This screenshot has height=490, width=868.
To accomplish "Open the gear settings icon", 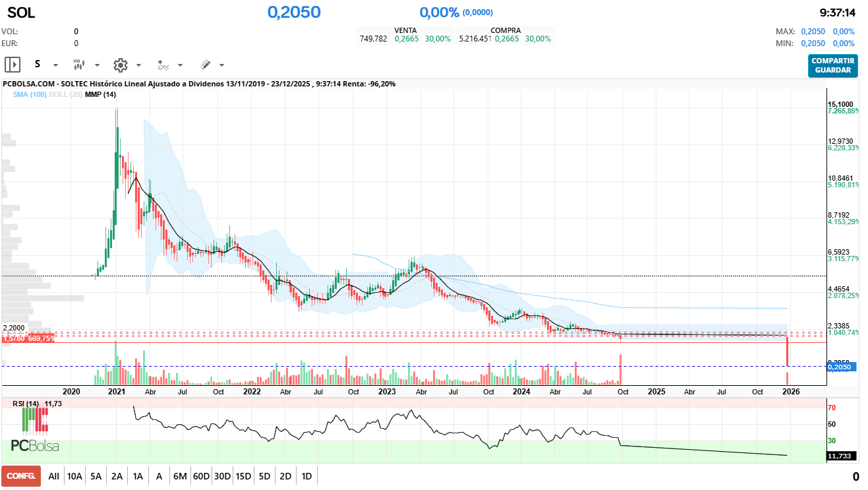I will click(x=120, y=65).
